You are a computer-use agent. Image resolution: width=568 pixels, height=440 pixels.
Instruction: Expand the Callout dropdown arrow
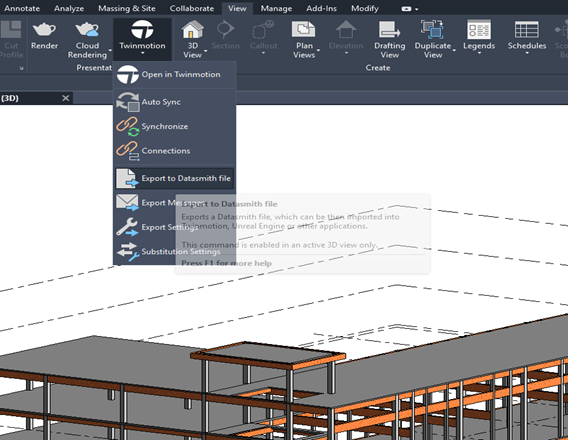click(263, 54)
